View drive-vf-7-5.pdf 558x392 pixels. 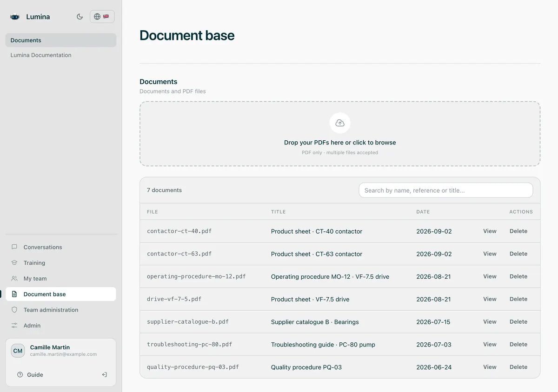click(490, 299)
